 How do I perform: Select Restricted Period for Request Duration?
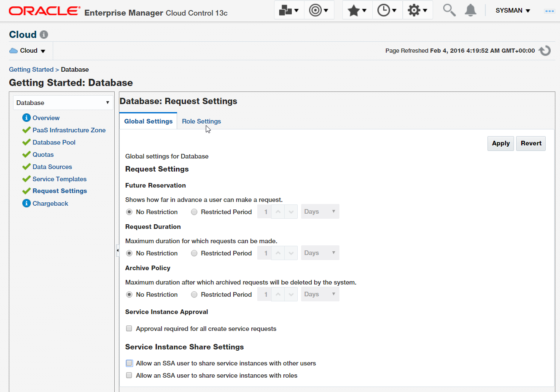click(194, 253)
